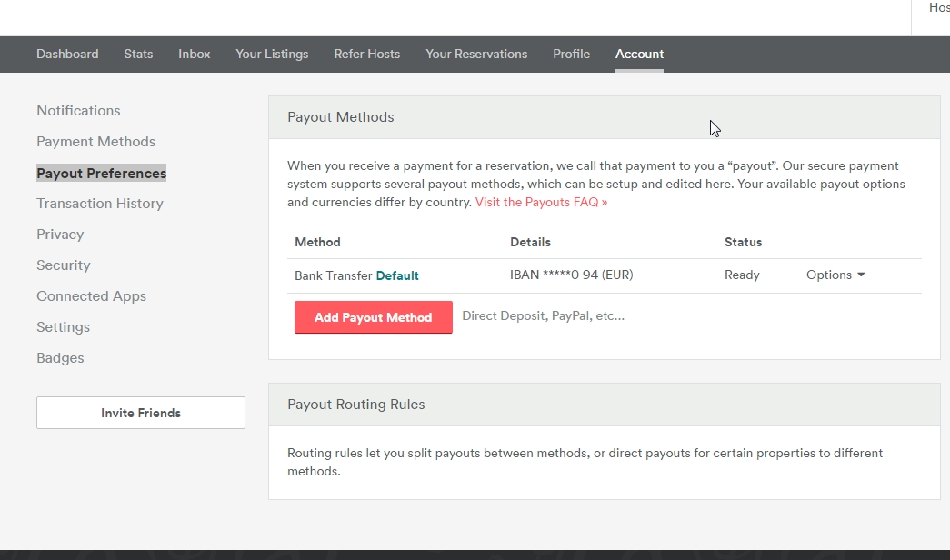This screenshot has width=950, height=560.
Task: Click the Add Payout Method button
Action: (x=373, y=317)
